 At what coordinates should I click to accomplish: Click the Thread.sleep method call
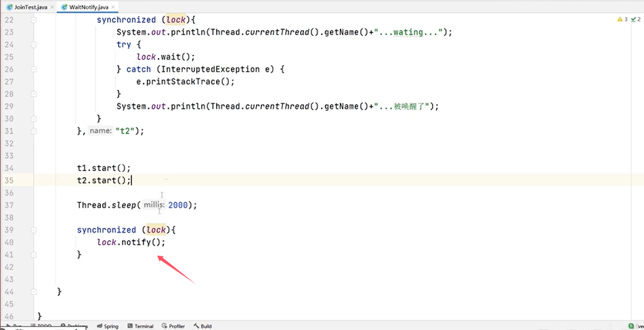pyautogui.click(x=106, y=205)
